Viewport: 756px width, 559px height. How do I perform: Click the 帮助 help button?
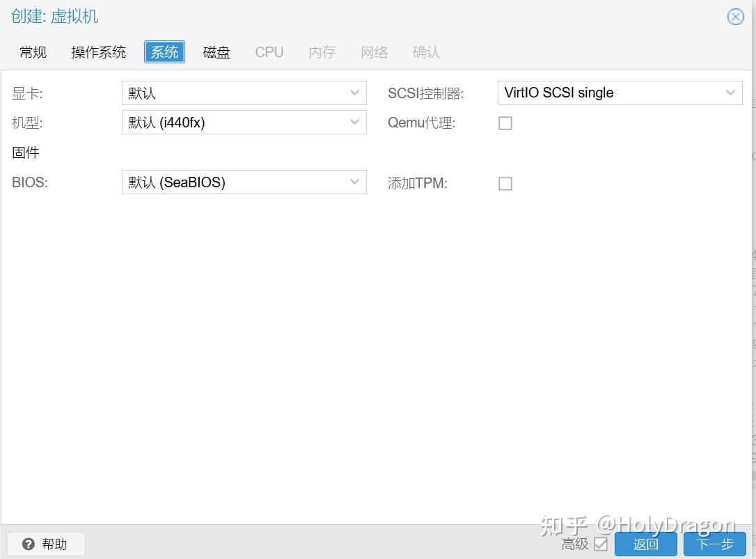click(x=46, y=544)
